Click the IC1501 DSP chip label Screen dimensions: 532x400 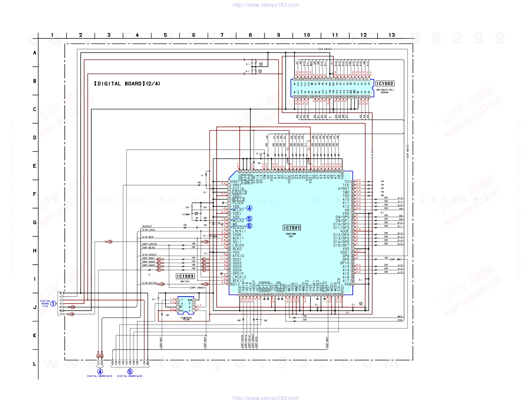[292, 228]
